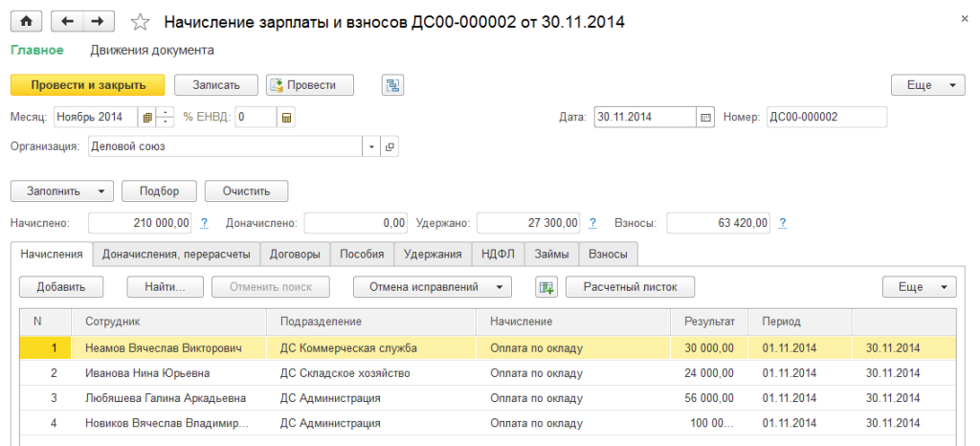Expand the Организация dropdown list
980x446 pixels.
[x=371, y=146]
